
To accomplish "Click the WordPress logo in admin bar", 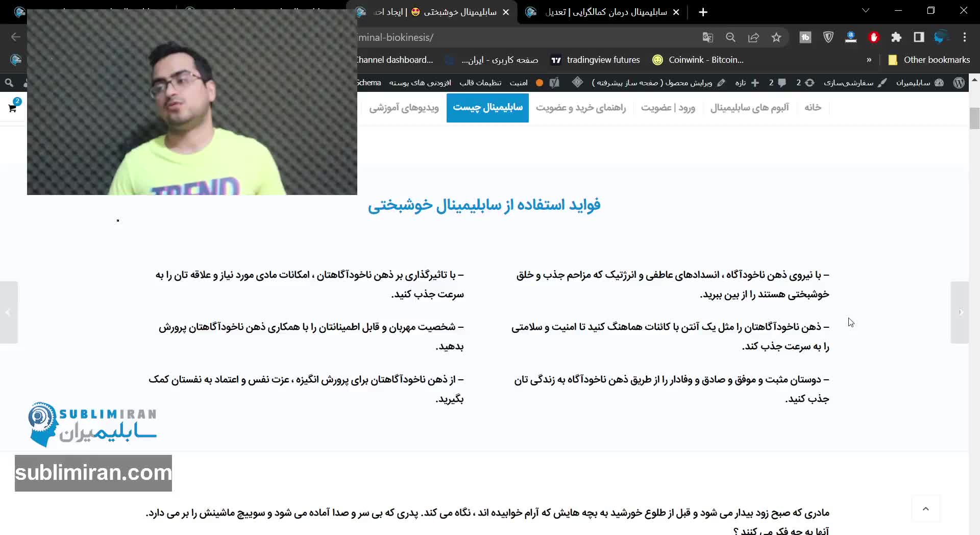I will pyautogui.click(x=959, y=83).
